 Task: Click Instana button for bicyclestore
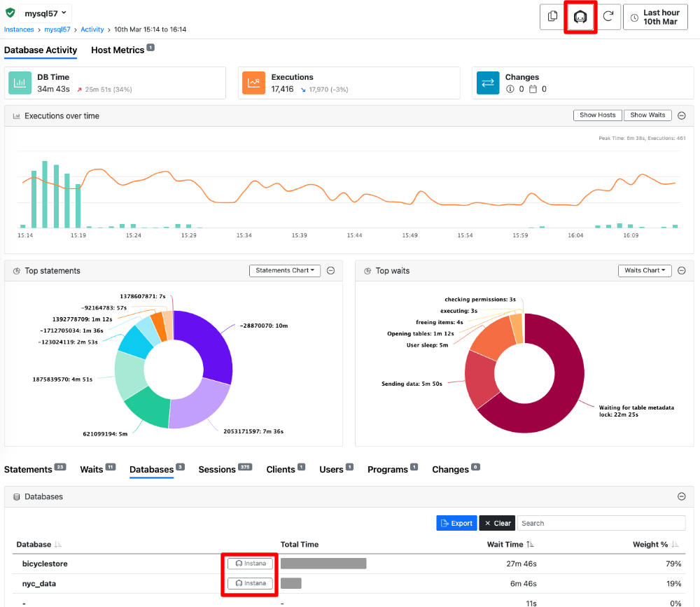pos(250,564)
